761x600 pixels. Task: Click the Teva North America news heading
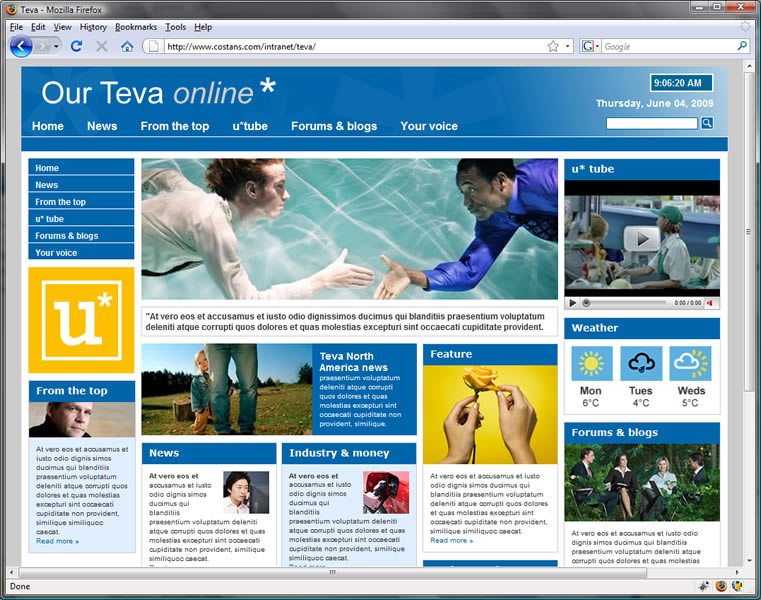(x=353, y=362)
